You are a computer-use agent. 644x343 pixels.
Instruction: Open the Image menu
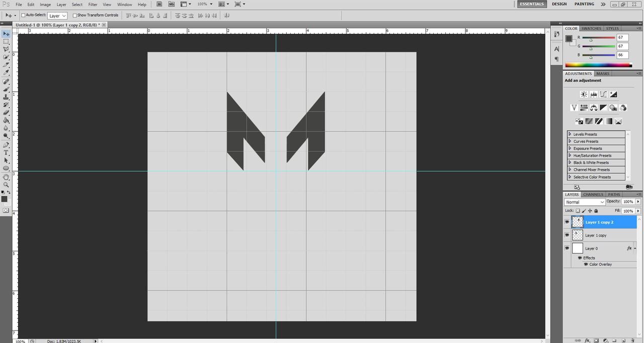(45, 5)
